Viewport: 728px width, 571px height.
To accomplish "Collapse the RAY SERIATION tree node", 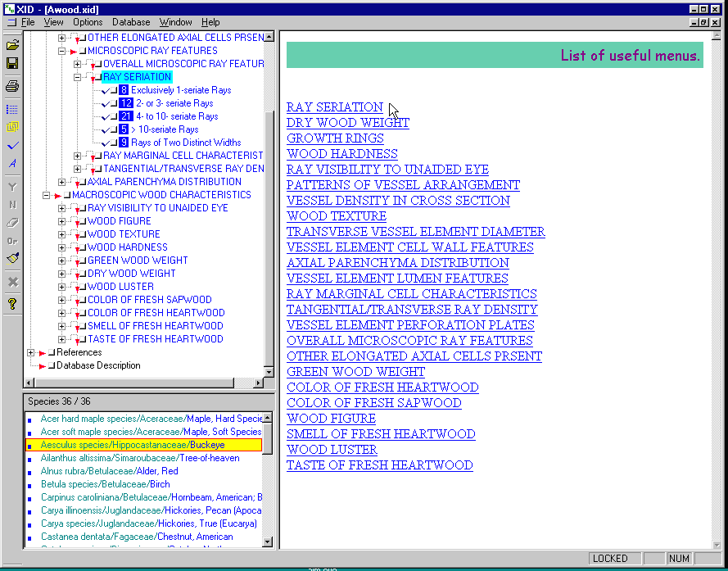I will (x=78, y=77).
